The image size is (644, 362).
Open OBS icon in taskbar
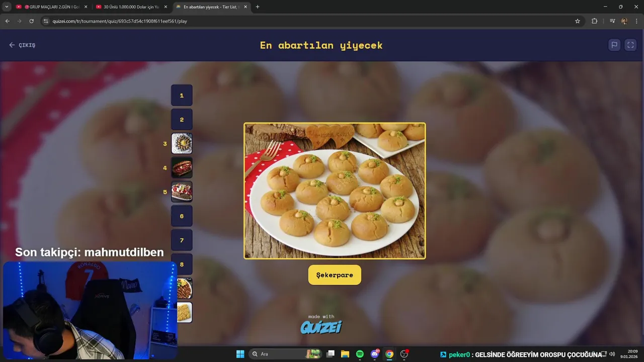(404, 354)
